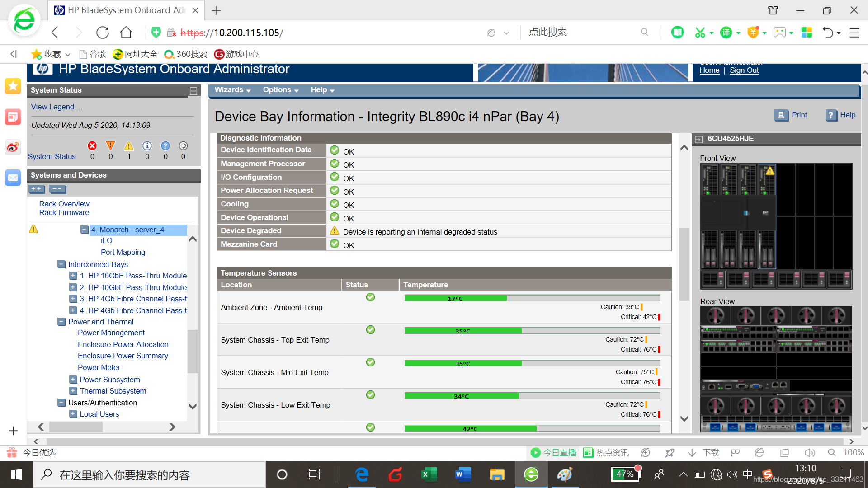The width and height of the screenshot is (868, 488).
Task: Expand the Power Subsystem tree item
Action: tap(72, 379)
